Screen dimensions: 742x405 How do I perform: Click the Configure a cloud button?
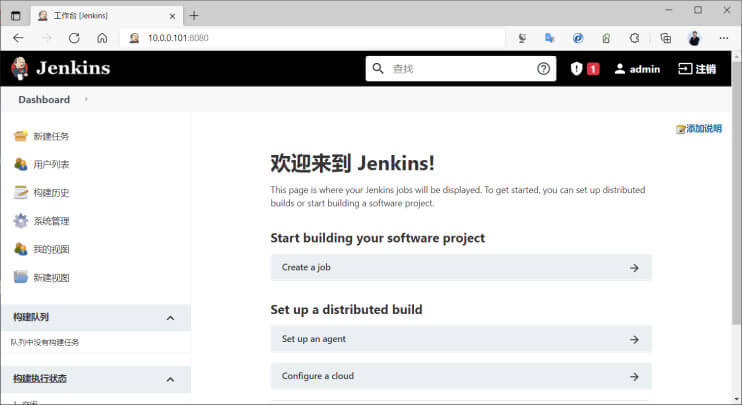pyautogui.click(x=461, y=376)
